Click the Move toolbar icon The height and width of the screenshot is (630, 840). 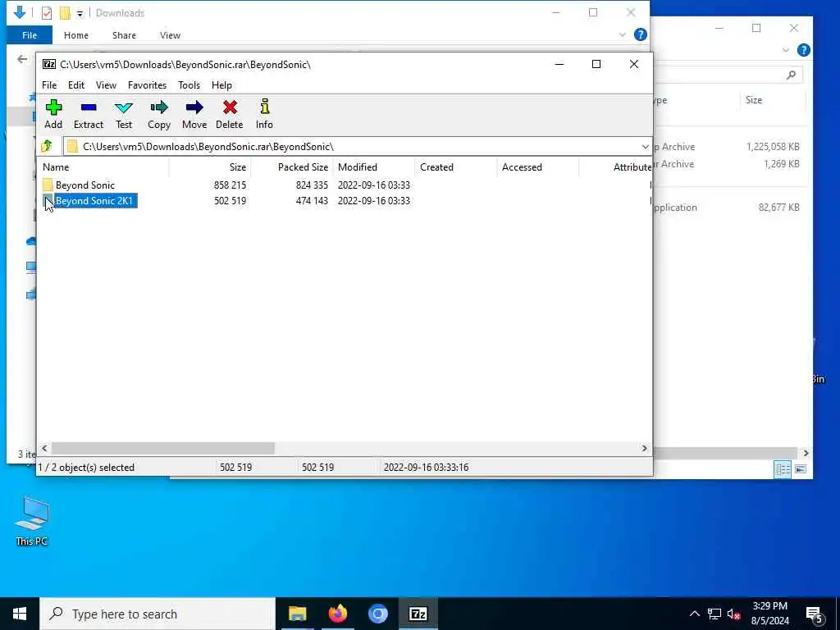(194, 114)
